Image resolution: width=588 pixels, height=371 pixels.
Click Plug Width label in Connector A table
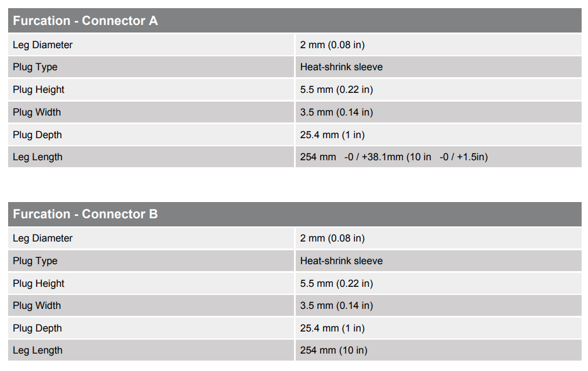pyautogui.click(x=37, y=112)
